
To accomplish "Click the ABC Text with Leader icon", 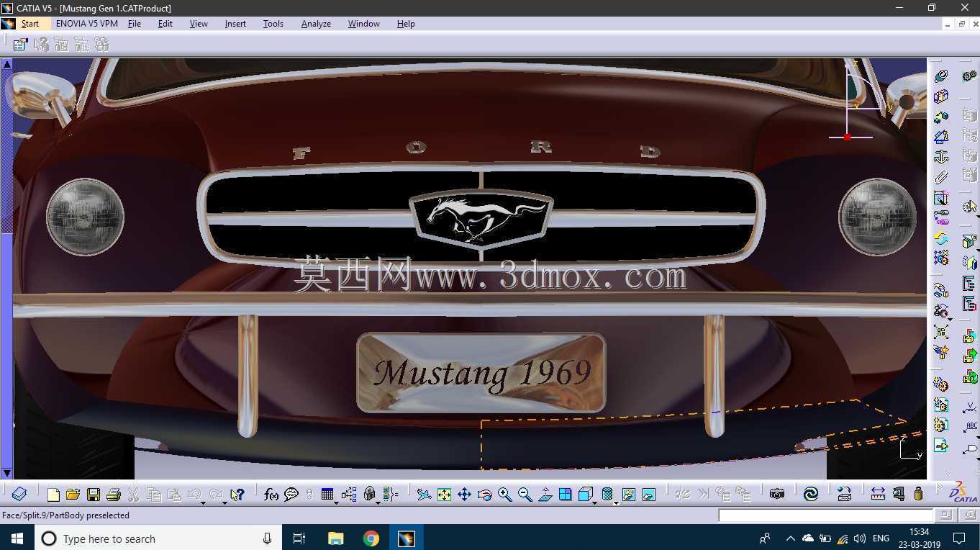I will pyautogui.click(x=969, y=428).
